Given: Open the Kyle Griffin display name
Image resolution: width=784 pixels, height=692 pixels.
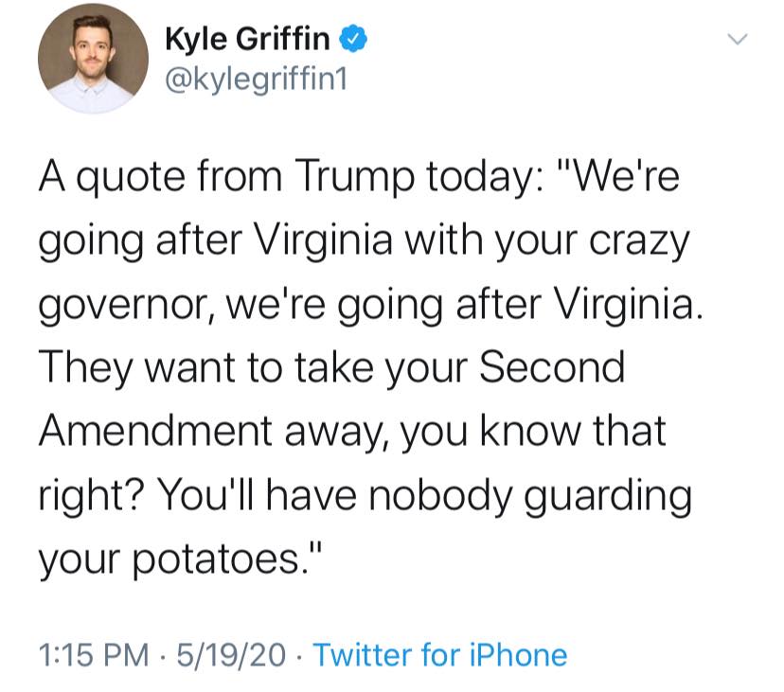Looking at the screenshot, I should pos(247,39).
